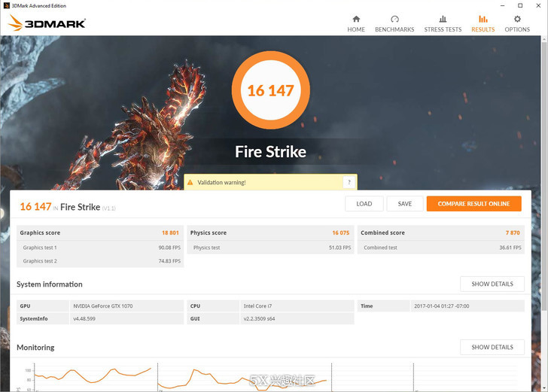The height and width of the screenshot is (392, 548).
Task: Click the GUI version v2.2.3509 s64
Action: coord(259,318)
